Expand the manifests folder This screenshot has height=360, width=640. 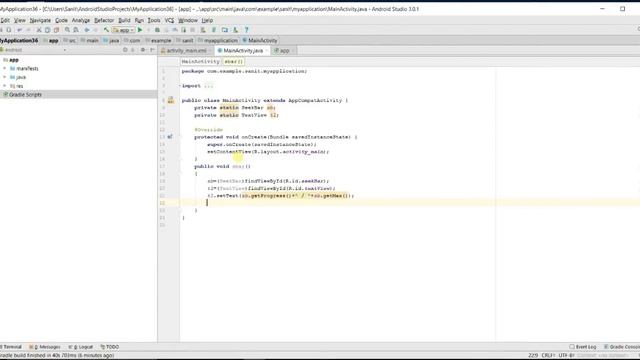pyautogui.click(x=4, y=68)
